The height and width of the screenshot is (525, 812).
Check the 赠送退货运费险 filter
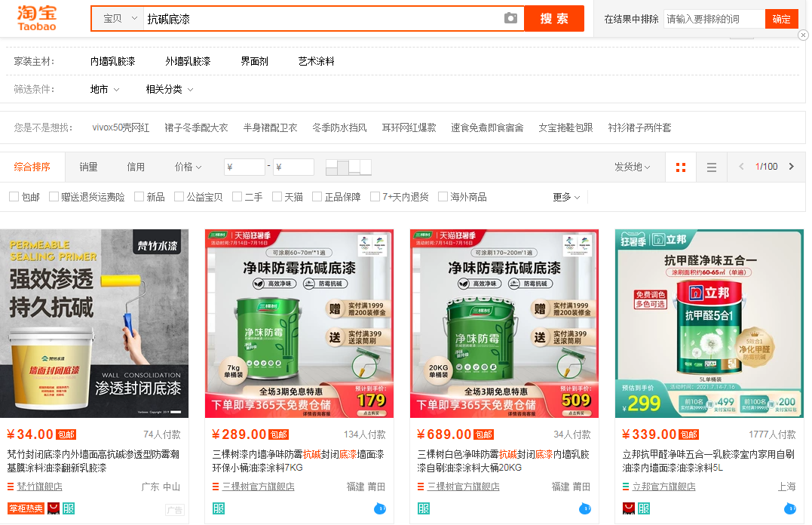pyautogui.click(x=54, y=197)
